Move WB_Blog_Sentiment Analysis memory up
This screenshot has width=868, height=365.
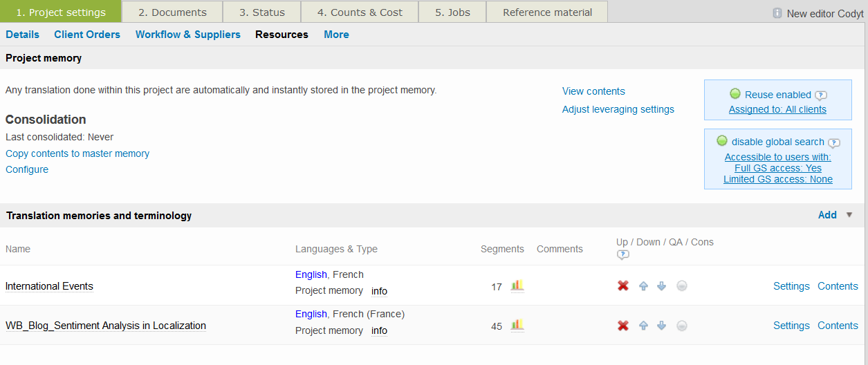tap(644, 326)
